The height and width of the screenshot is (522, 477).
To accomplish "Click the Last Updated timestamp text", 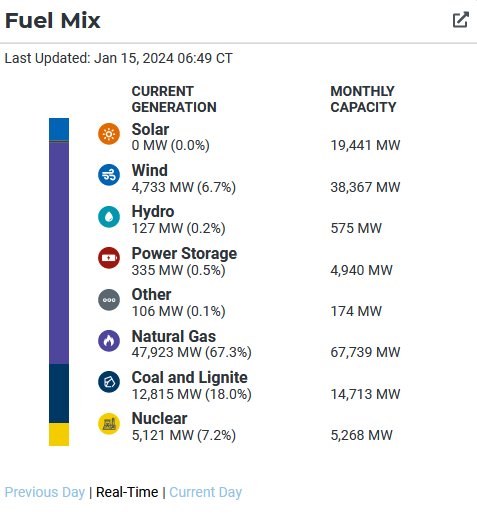I will pos(118,58).
